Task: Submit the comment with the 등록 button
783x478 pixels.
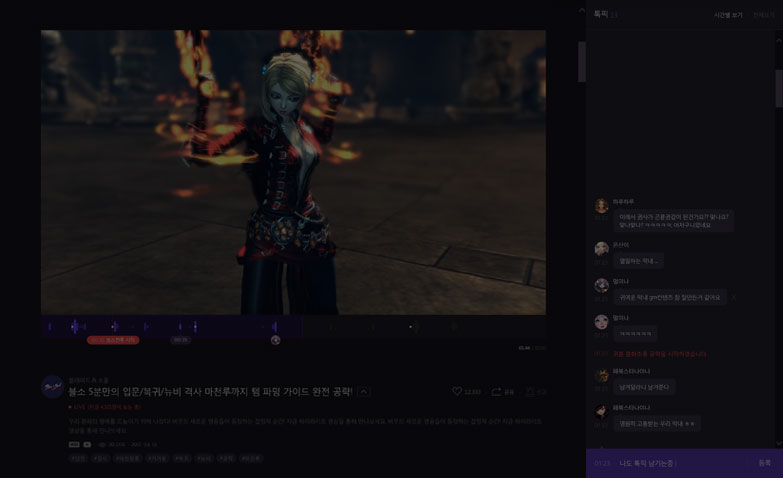Action: 765,463
